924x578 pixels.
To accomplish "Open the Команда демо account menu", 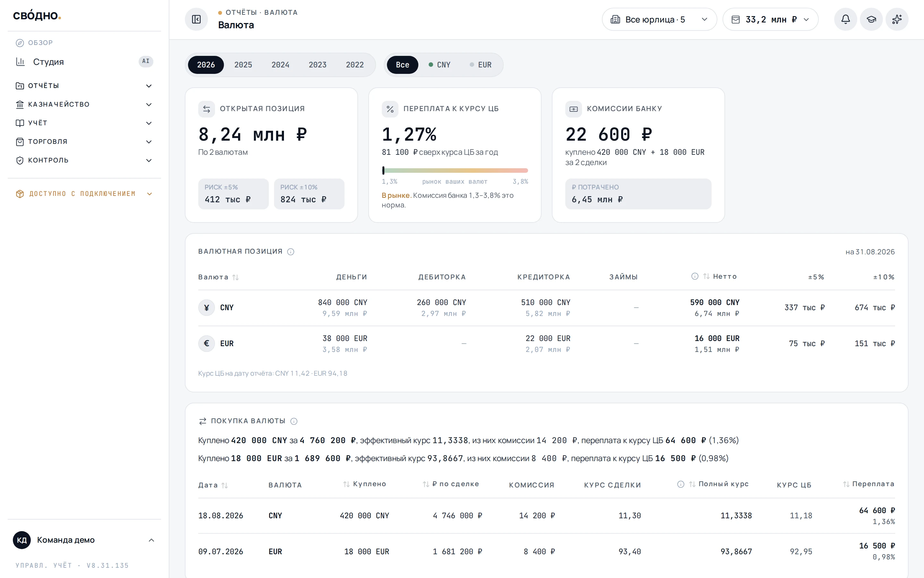I will (x=84, y=540).
